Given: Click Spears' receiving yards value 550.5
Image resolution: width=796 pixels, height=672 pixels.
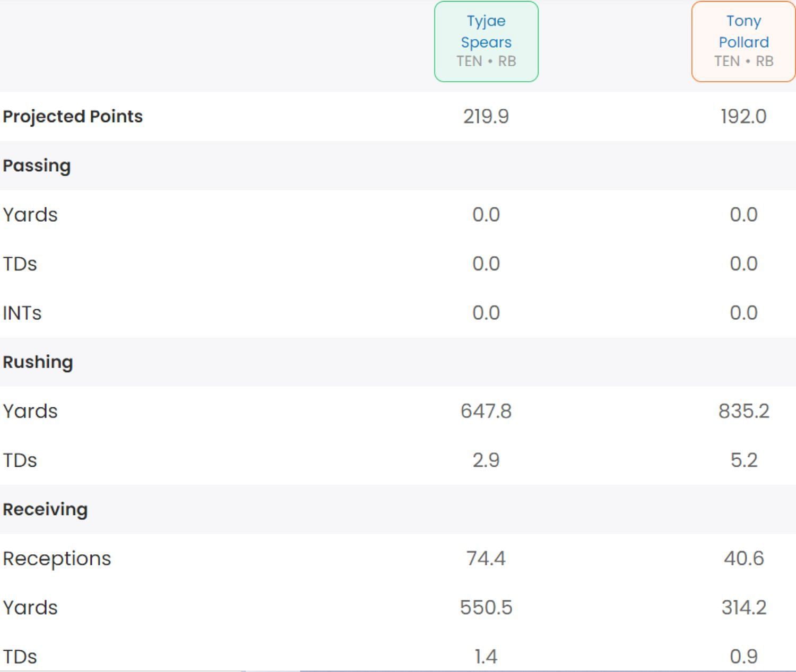Looking at the screenshot, I should point(486,608).
